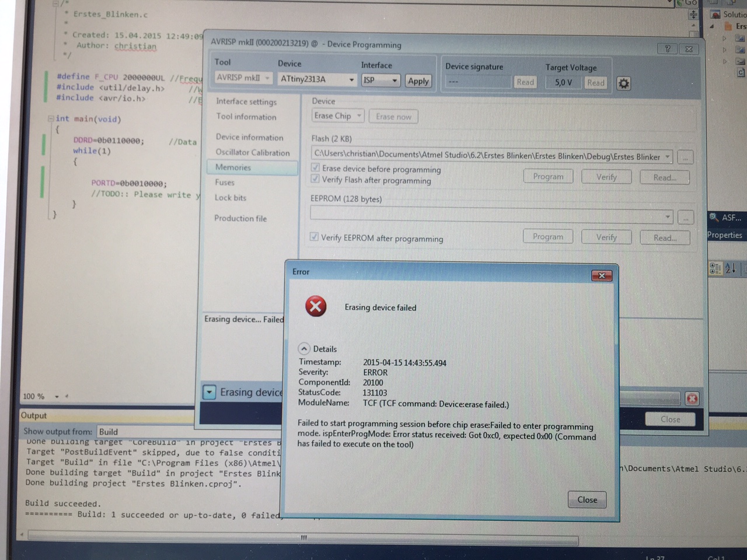Image resolution: width=747 pixels, height=560 pixels.
Task: Uncheck Verify Flash after programming
Action: (315, 180)
